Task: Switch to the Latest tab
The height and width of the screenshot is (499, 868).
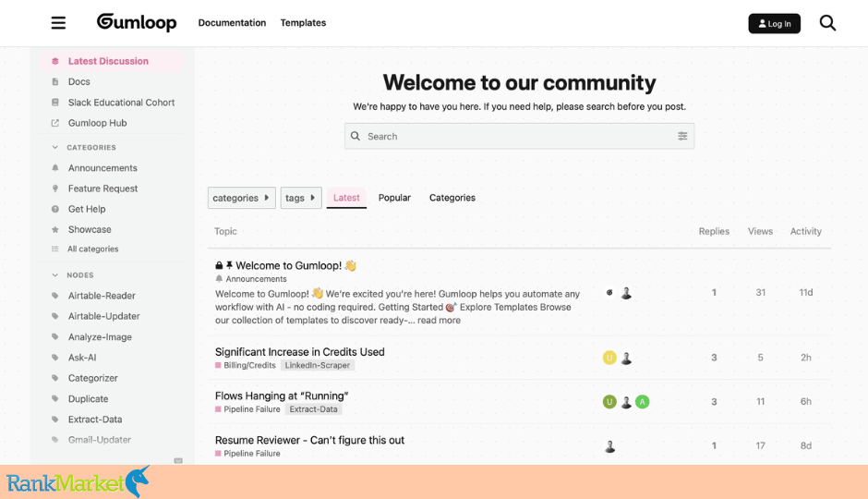Action: (x=346, y=198)
